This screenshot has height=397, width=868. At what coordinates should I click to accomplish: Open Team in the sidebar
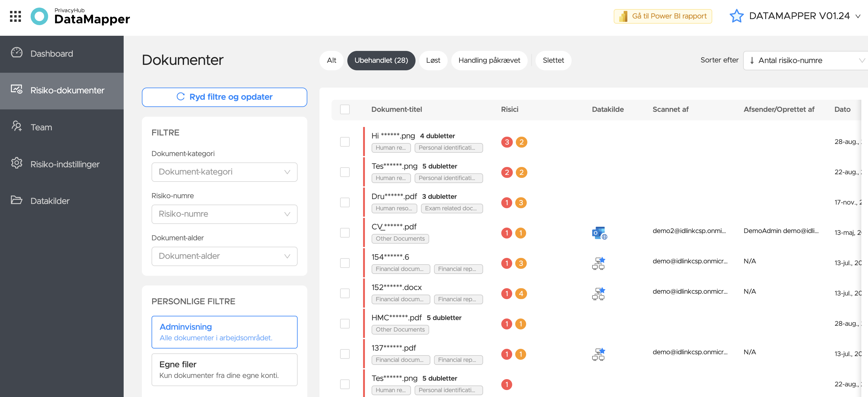[x=62, y=127]
